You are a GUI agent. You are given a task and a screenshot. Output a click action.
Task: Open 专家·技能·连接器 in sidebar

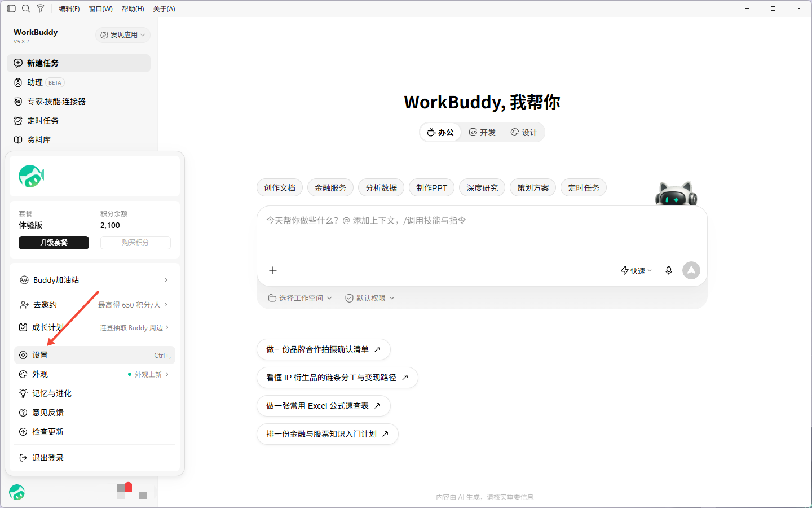click(x=78, y=102)
